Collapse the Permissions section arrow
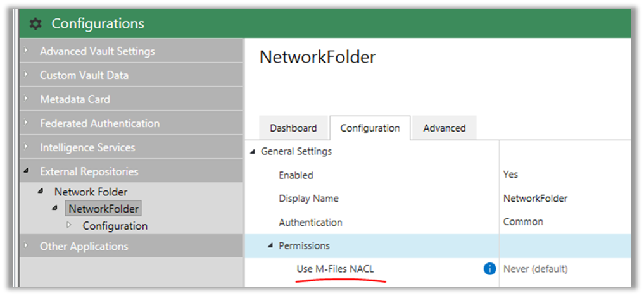The height and width of the screenshot is (296, 644). (270, 245)
